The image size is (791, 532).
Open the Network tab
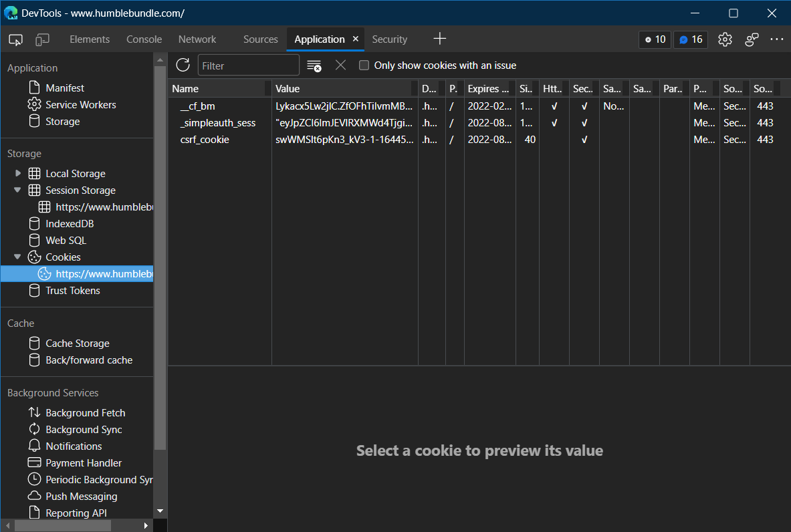pyautogui.click(x=197, y=39)
